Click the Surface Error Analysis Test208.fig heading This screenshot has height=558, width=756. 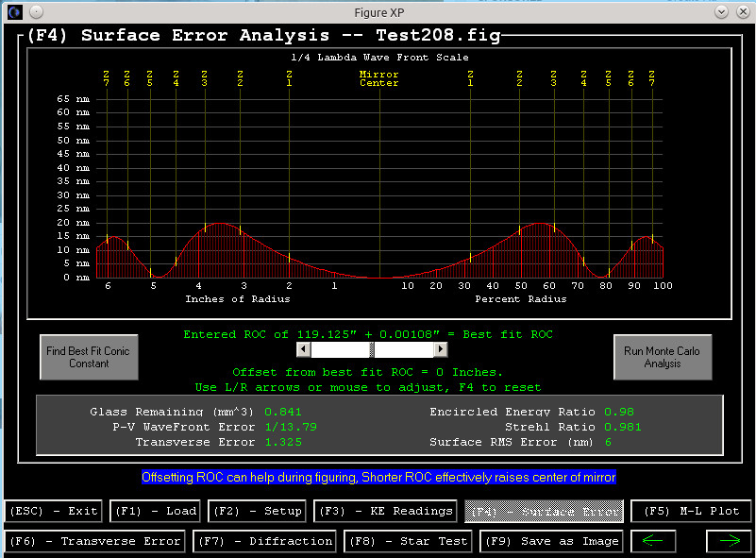click(264, 35)
